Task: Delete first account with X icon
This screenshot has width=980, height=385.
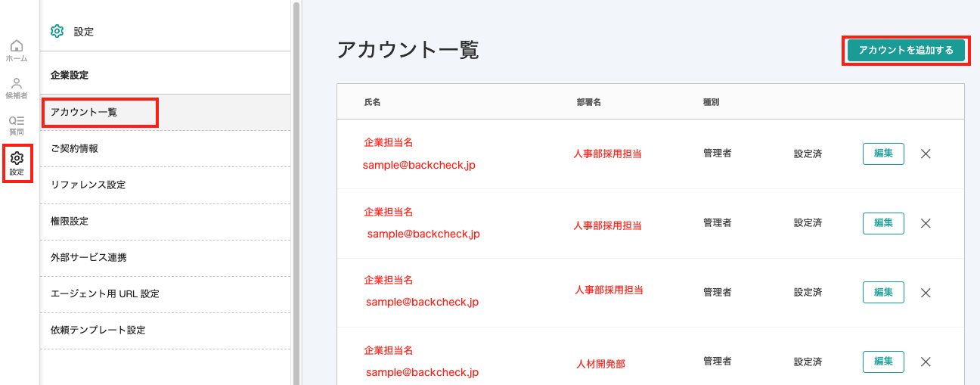Action: coord(926,154)
